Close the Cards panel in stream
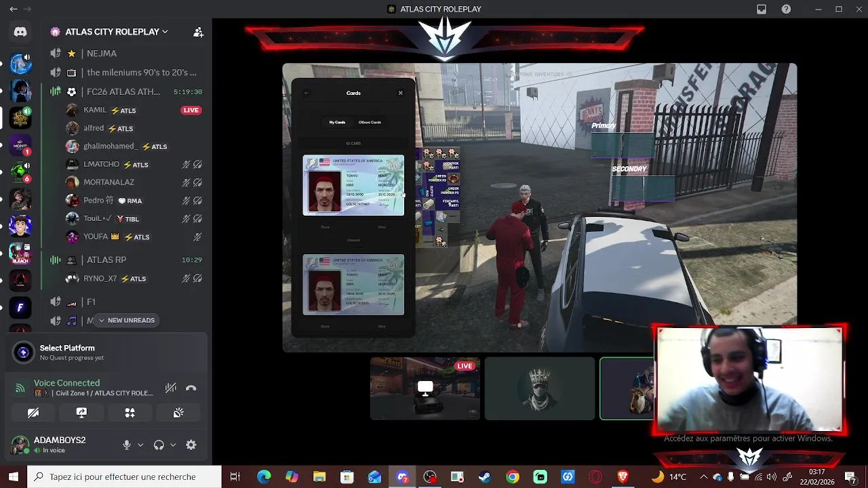Screen dimensions: 868x488 click(400, 93)
